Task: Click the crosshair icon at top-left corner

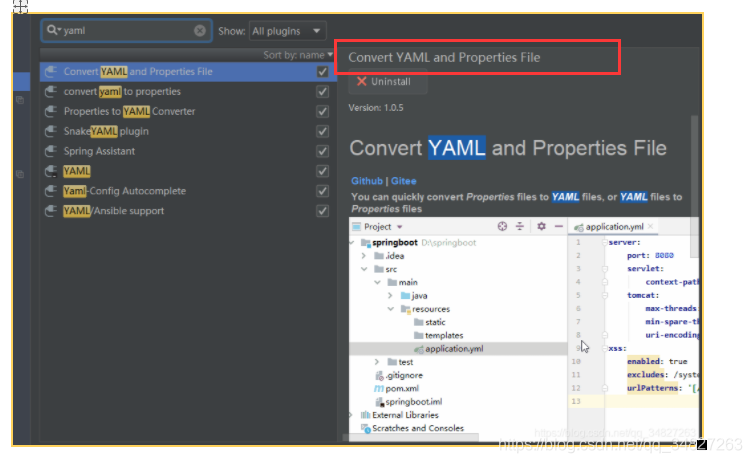Action: 20,6
